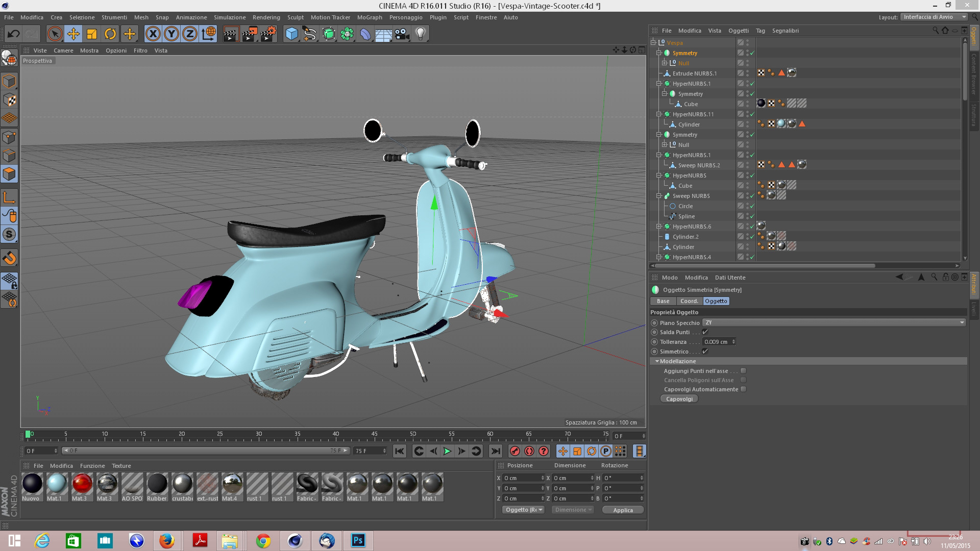Image resolution: width=980 pixels, height=551 pixels.
Task: Select the Rotate tool
Action: [x=110, y=34]
